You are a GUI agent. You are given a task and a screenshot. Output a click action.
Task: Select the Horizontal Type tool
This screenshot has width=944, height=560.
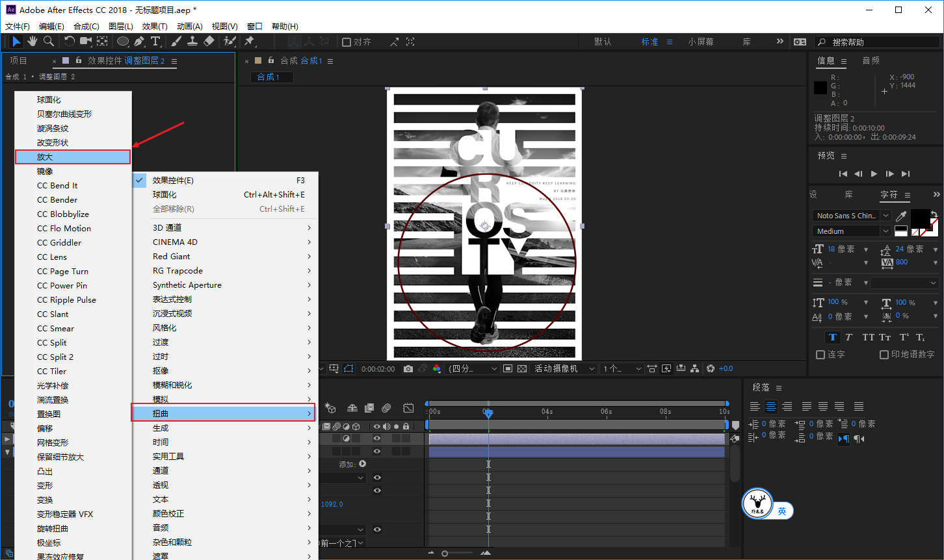155,42
